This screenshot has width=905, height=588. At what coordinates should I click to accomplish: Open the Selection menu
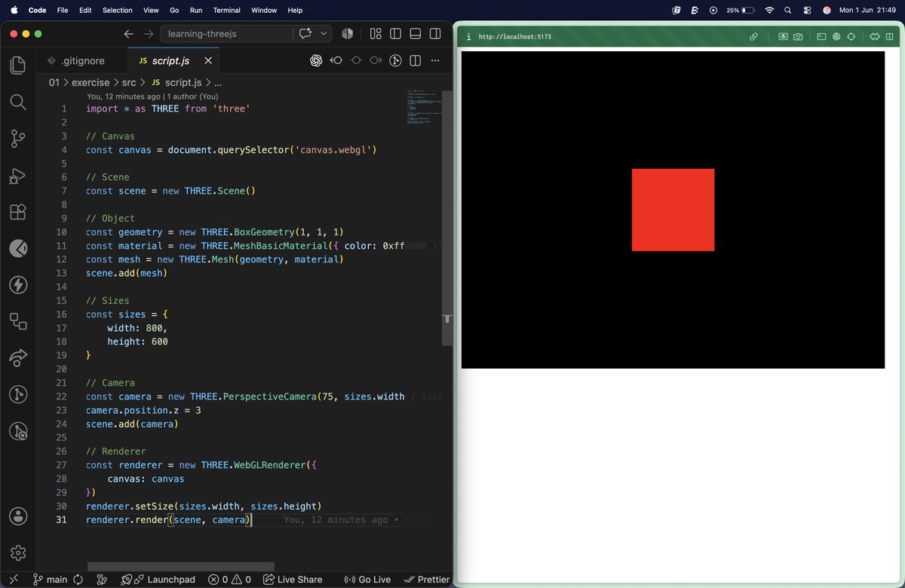pos(117,10)
